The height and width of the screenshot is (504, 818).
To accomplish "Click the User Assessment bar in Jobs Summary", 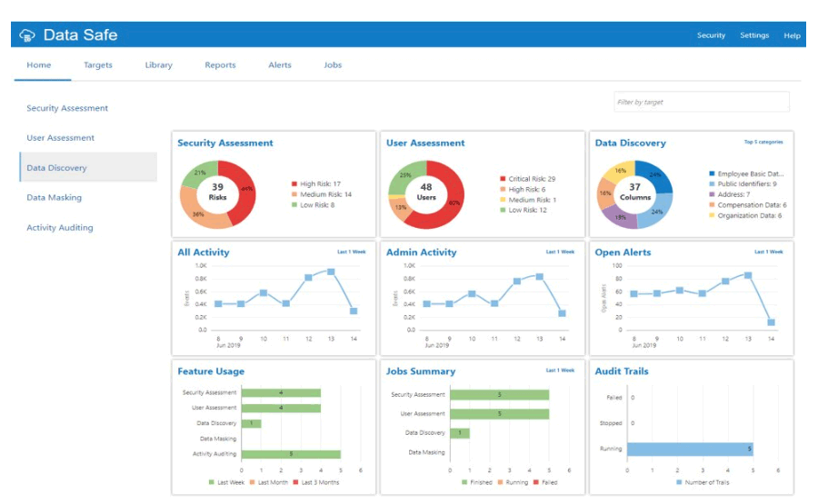I will 499,414.
